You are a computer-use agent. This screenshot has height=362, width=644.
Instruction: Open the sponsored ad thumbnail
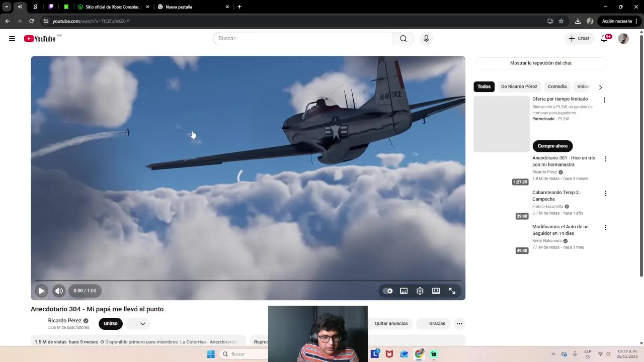tap(502, 124)
